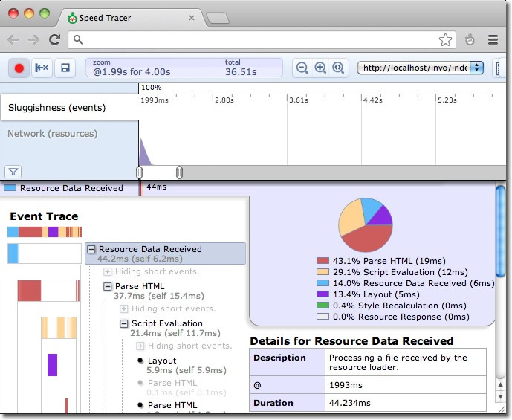Collapse the Resource Data Received node
Viewport: 512px width, 420px height.
coord(91,250)
